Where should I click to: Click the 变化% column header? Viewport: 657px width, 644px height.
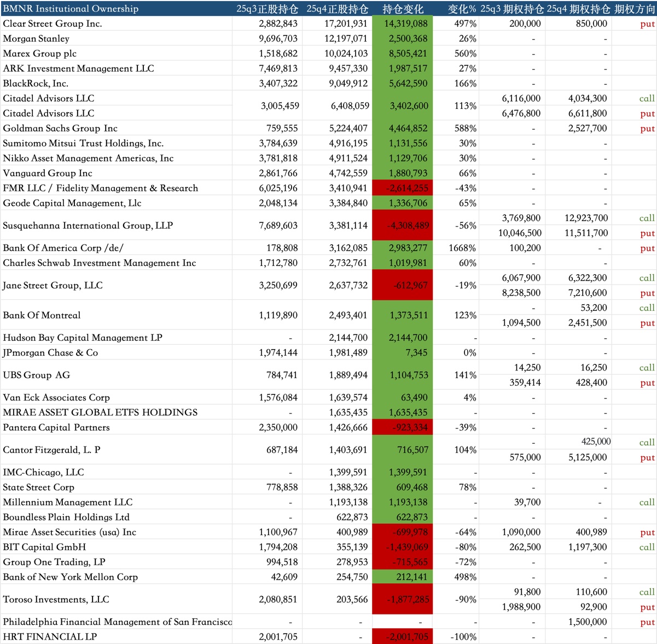click(x=462, y=9)
